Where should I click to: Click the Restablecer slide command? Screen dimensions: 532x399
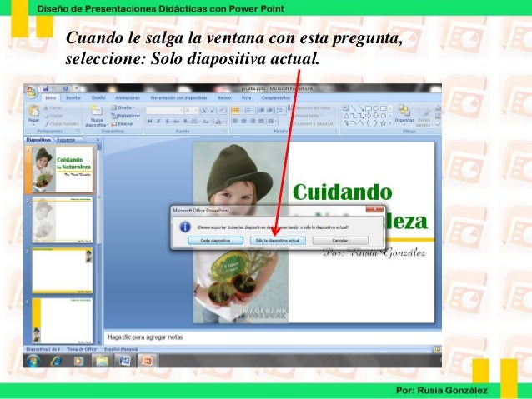126,116
